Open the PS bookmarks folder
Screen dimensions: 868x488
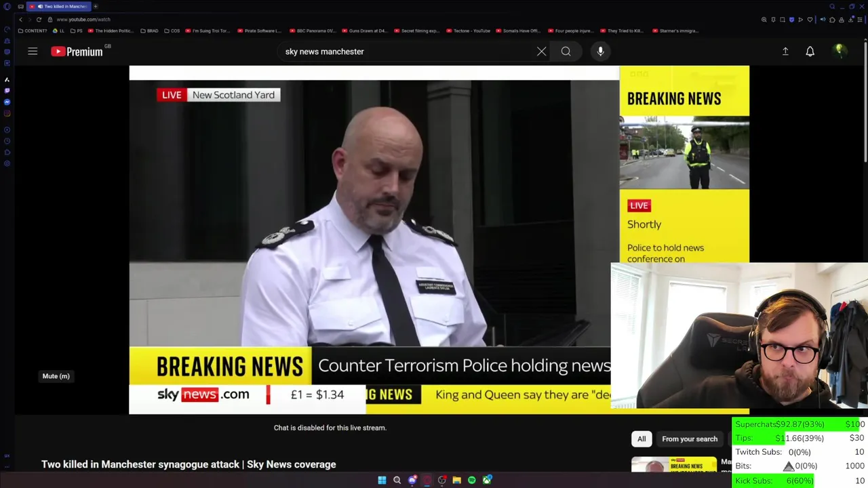coord(77,30)
